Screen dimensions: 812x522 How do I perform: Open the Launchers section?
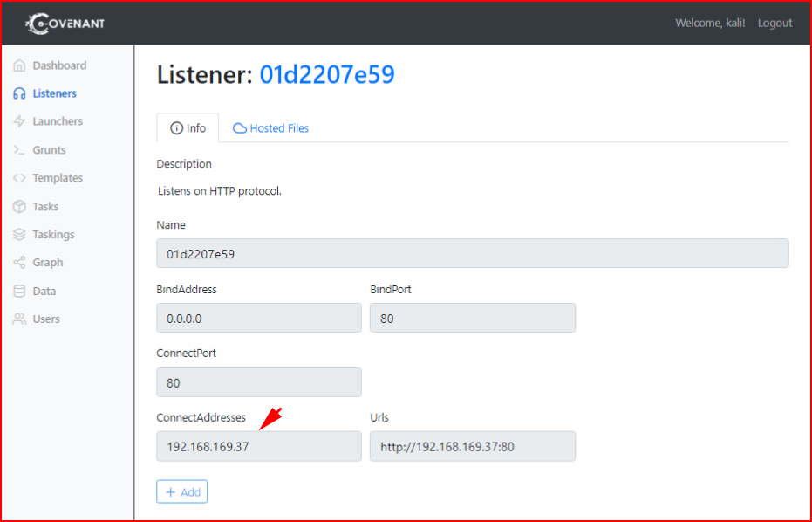[x=58, y=121]
